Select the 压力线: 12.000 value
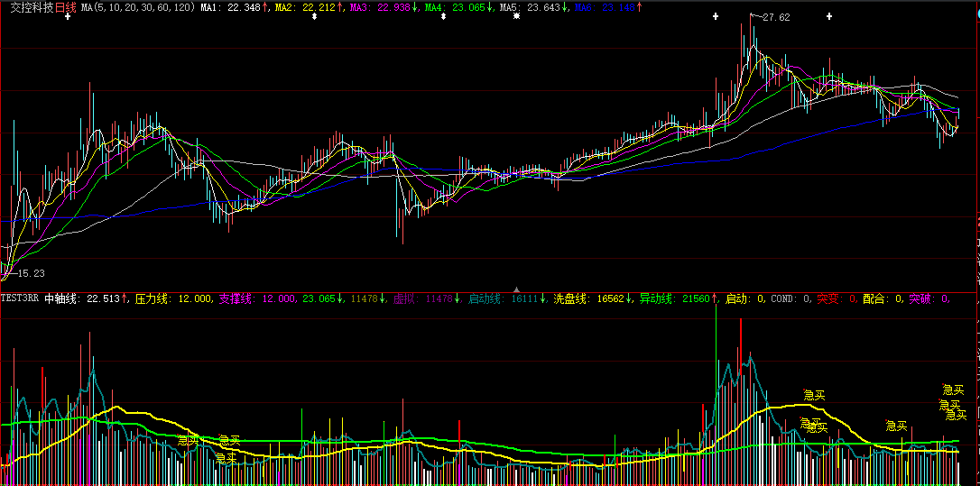The width and height of the screenshot is (980, 486). pos(174,298)
